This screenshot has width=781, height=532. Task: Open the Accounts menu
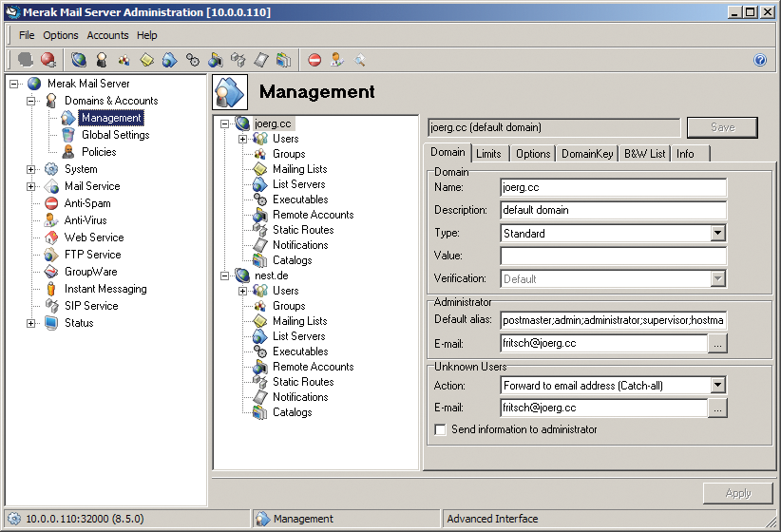click(107, 35)
